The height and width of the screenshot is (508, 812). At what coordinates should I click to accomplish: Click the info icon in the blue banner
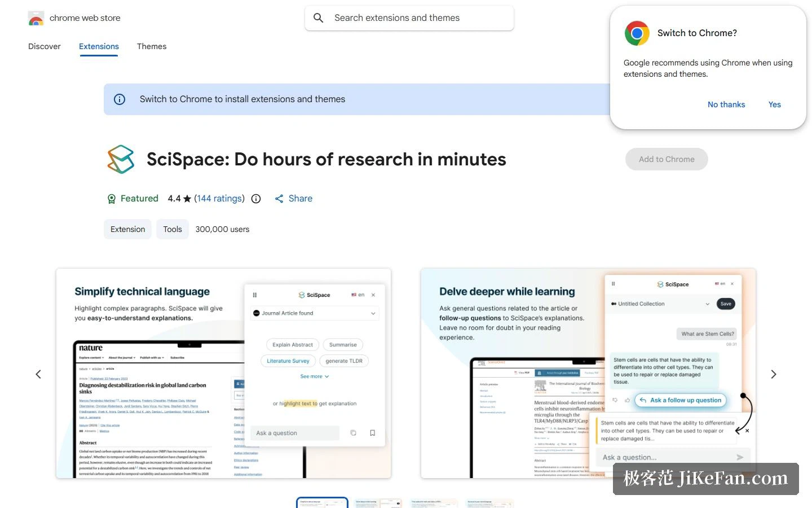point(120,99)
